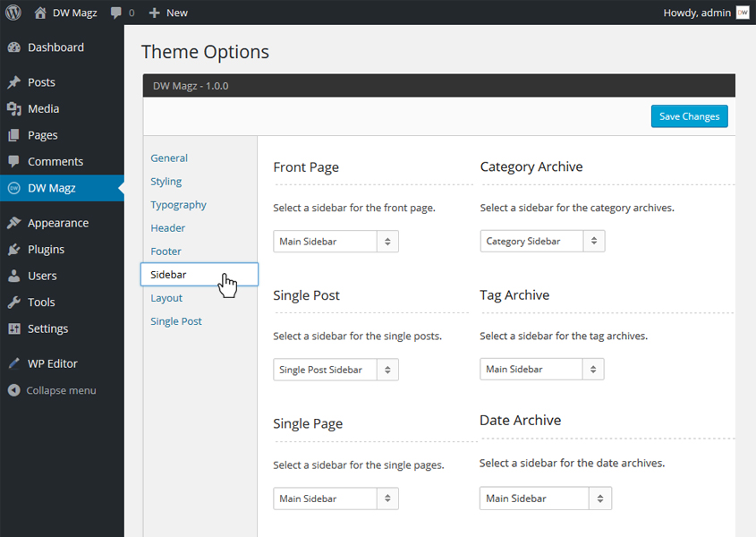This screenshot has width=756, height=537.
Task: Click the home icon beside DW Magz
Action: tap(40, 13)
